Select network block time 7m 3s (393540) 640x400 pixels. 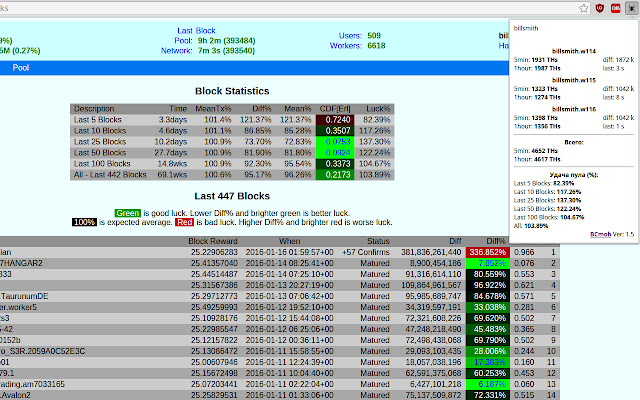(x=226, y=51)
